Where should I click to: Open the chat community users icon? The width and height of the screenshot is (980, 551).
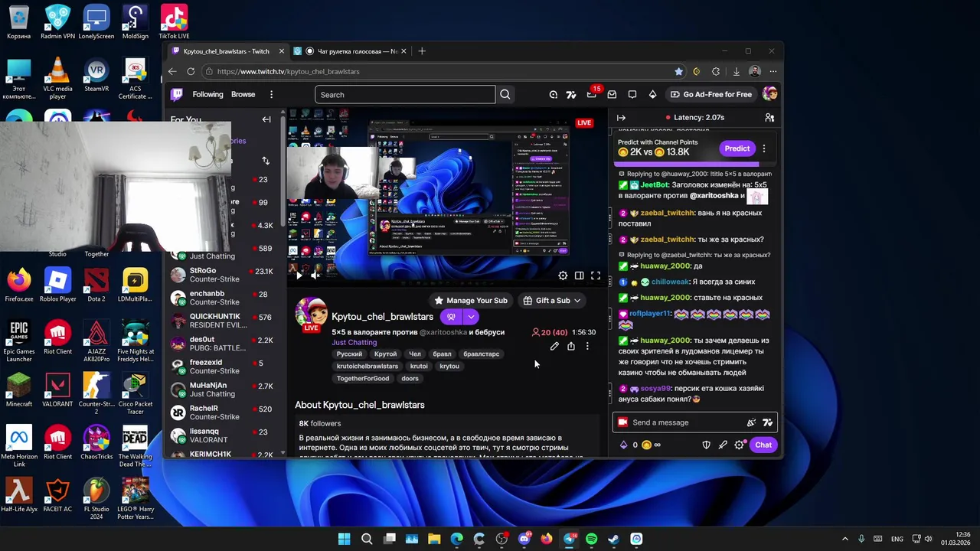769,118
